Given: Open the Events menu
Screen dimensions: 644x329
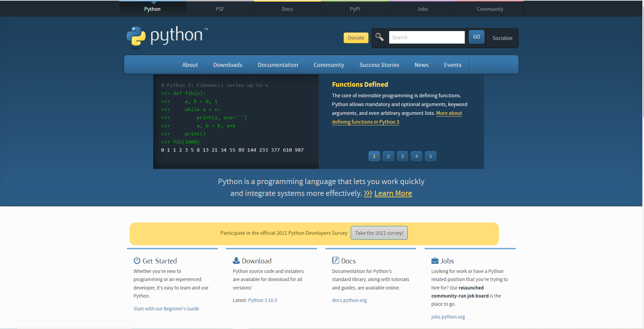Looking at the screenshot, I should 453,65.
